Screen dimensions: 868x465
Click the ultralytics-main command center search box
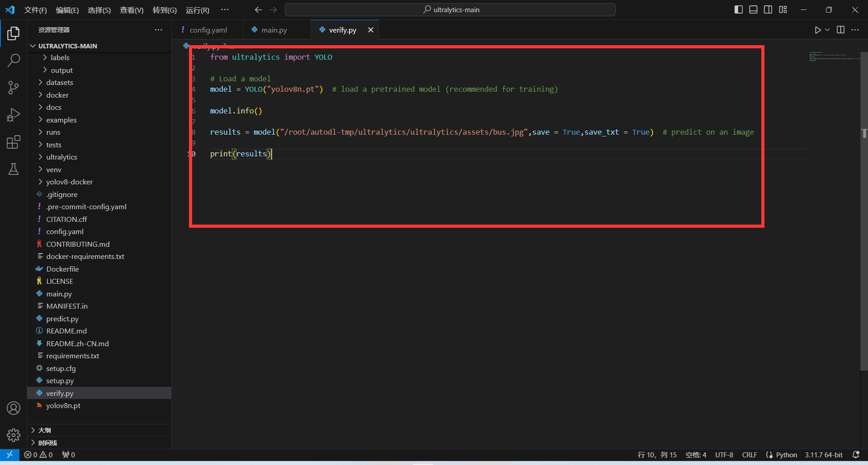coord(450,9)
